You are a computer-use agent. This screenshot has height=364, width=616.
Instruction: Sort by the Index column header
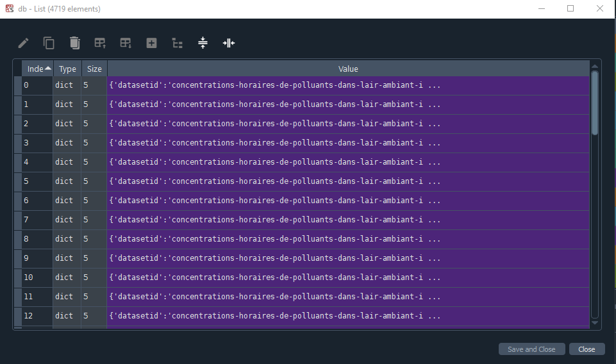point(37,69)
